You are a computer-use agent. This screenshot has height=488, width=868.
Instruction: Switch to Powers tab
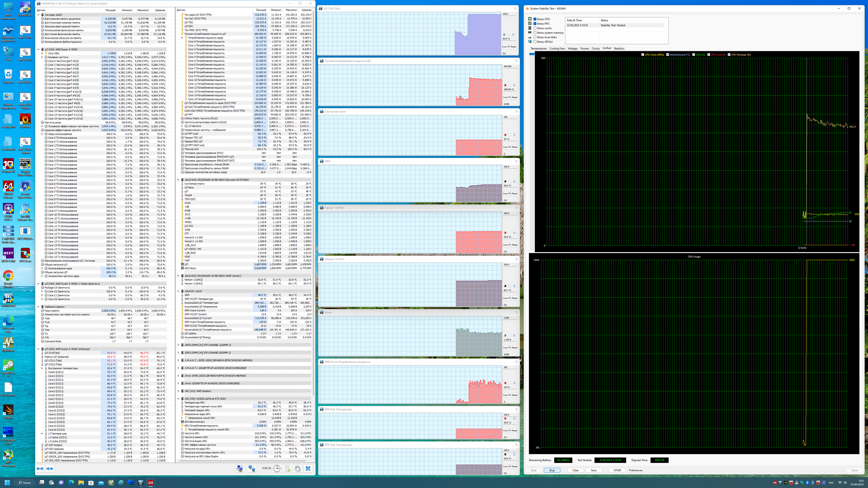585,49
